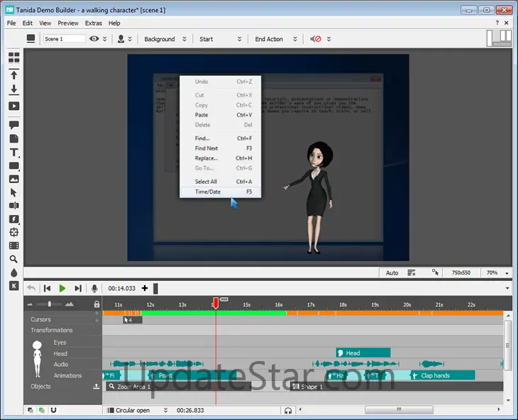Select the speech bubble callout tool
Viewport: 518px width, 420px height.
[13, 125]
